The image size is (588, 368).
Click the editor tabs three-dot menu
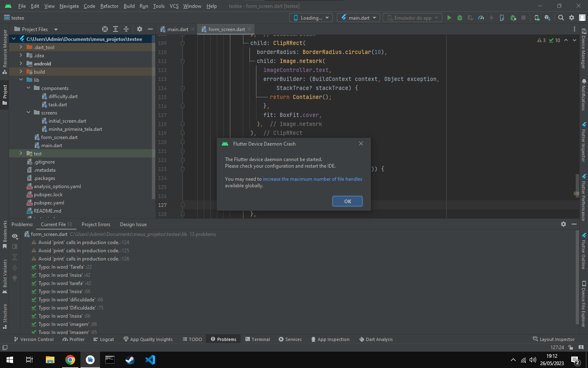pos(575,29)
